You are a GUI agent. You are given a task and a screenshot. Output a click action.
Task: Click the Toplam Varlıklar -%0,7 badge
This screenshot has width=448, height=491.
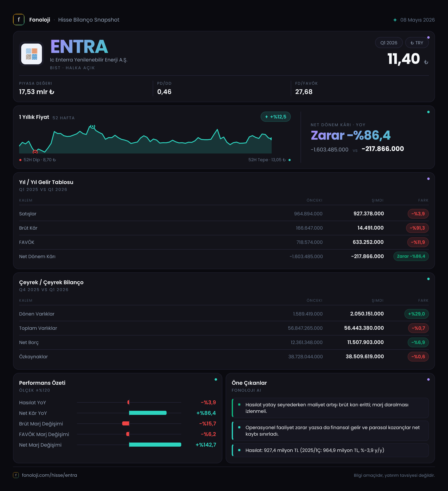tap(418, 328)
